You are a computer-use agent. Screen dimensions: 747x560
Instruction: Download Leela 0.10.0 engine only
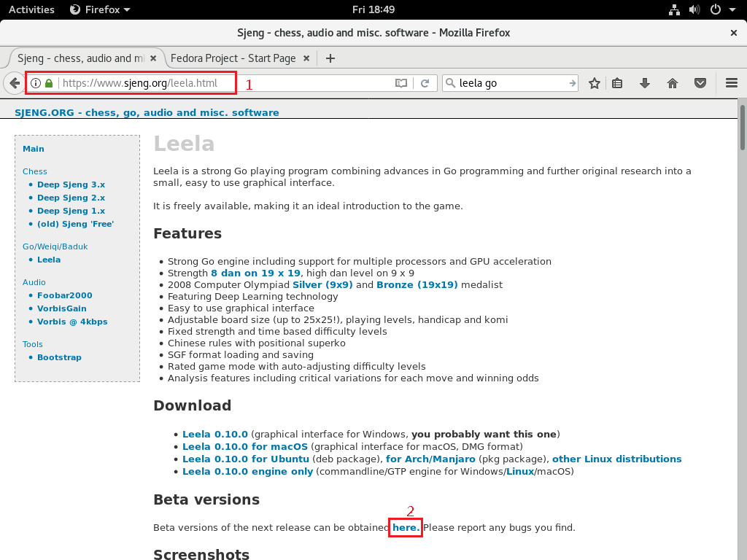pyautogui.click(x=248, y=472)
